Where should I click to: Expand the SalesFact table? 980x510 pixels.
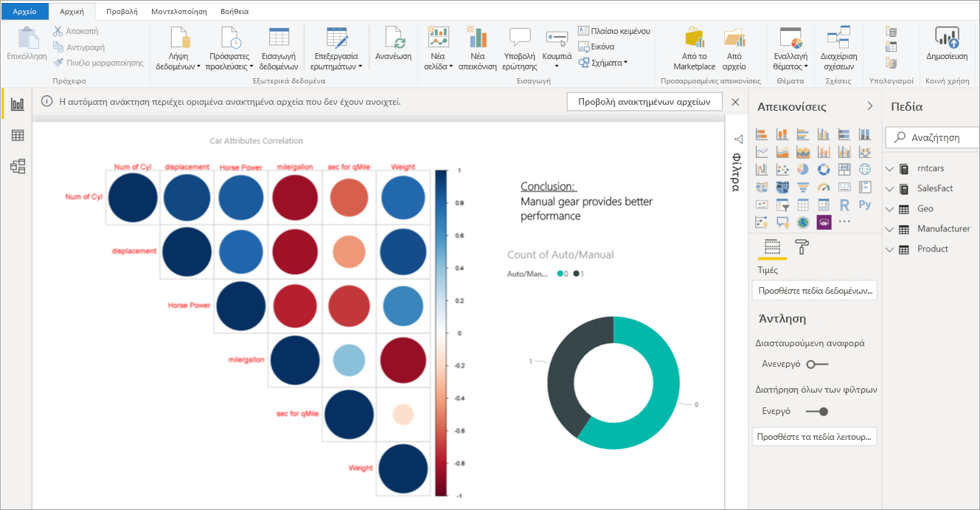(x=889, y=188)
